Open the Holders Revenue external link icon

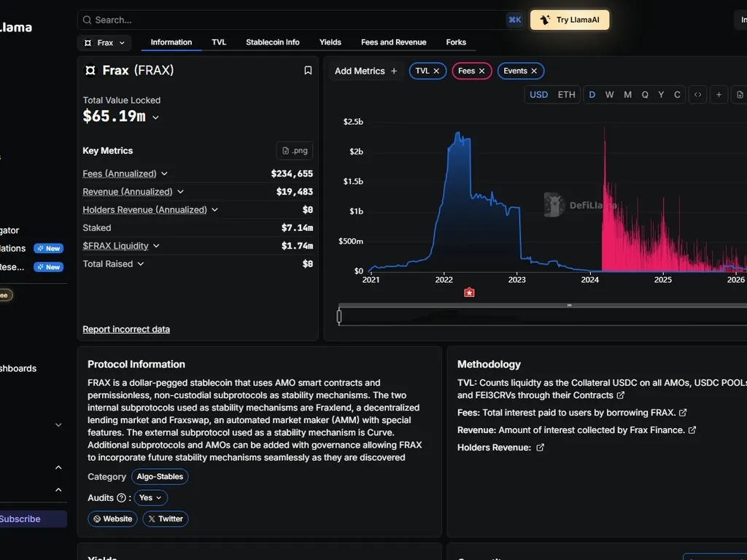click(540, 448)
